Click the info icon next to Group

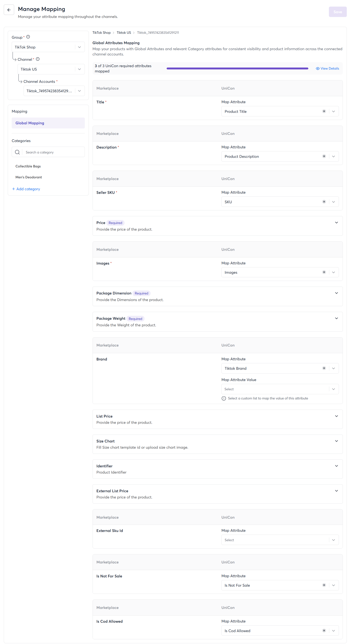click(28, 37)
